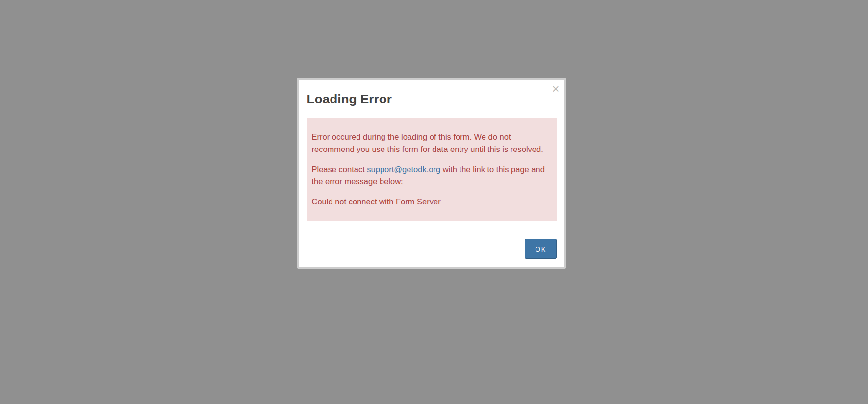This screenshot has height=404, width=868.
Task: Click the empty pink area below the error message
Action: pyautogui.click(x=432, y=214)
